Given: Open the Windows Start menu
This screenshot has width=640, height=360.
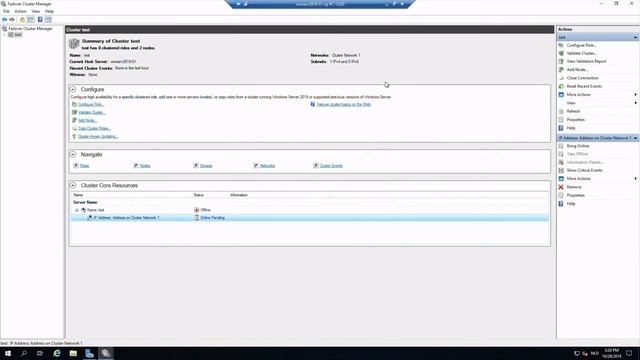Looking at the screenshot, I should pos(8,353).
